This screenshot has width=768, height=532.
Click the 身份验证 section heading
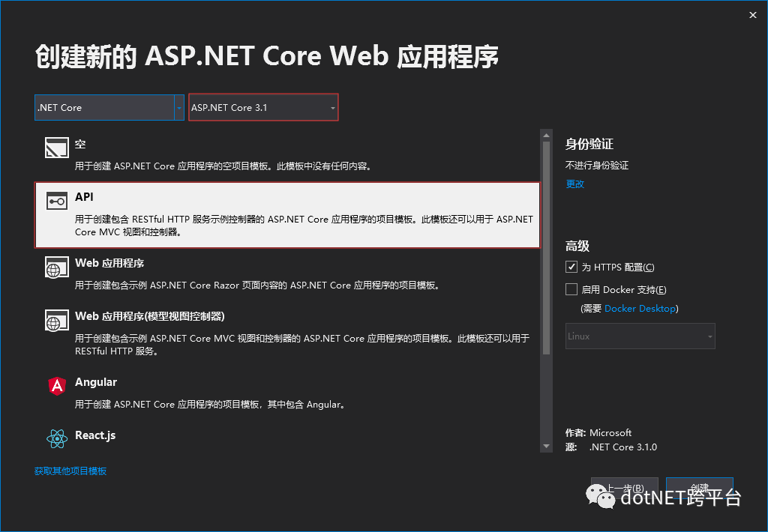(589, 144)
